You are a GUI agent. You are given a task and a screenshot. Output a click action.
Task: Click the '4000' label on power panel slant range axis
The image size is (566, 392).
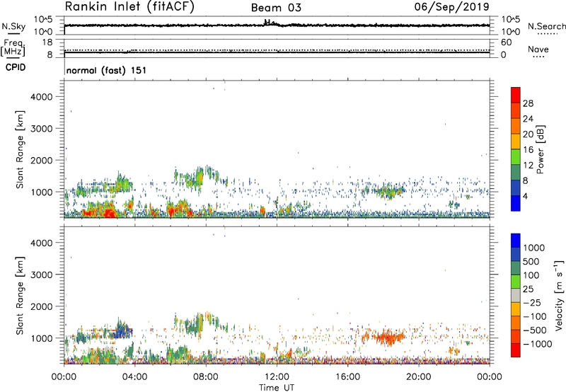pos(41,97)
